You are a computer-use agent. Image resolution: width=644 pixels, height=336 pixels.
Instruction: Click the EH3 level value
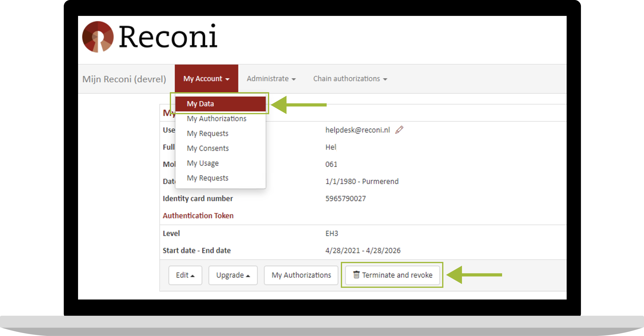[x=332, y=233]
